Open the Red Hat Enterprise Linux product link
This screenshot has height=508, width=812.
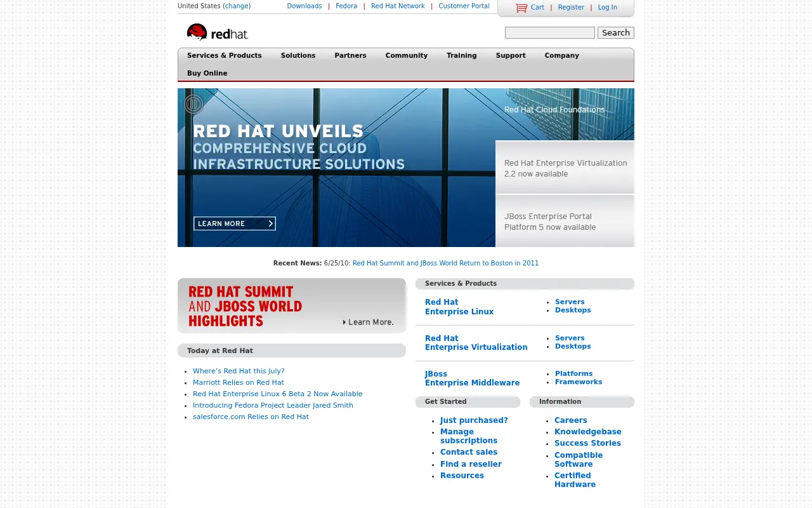pos(459,307)
